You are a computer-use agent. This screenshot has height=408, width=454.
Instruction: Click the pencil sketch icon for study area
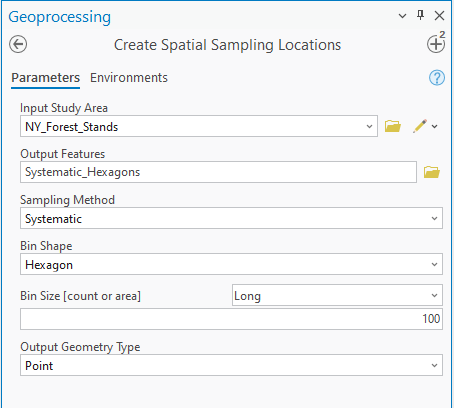pyautogui.click(x=420, y=126)
